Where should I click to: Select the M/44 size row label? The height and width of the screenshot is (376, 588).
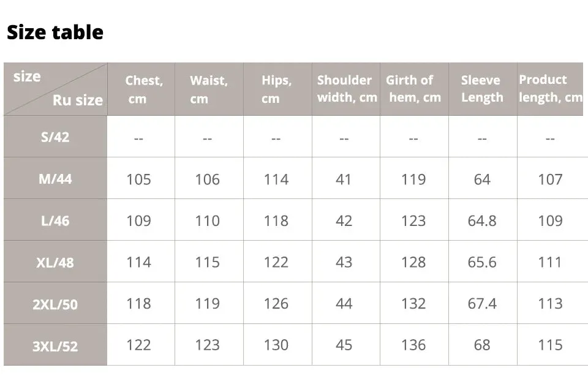tap(56, 179)
